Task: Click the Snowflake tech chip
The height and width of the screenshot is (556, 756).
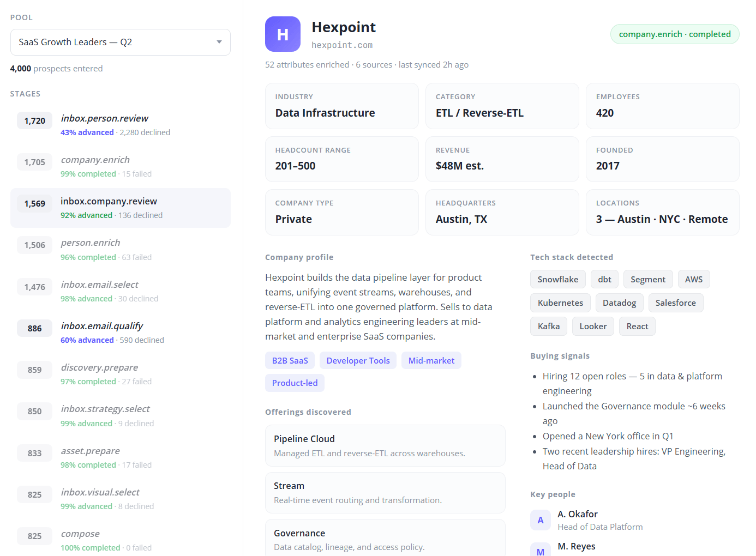Action: 558,279
